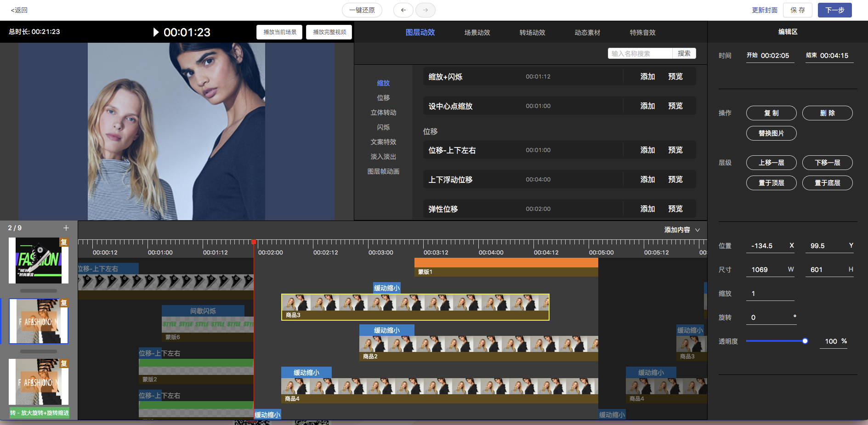The image size is (868, 425).
Task: Go back using the 返回 arrow
Action: [19, 10]
